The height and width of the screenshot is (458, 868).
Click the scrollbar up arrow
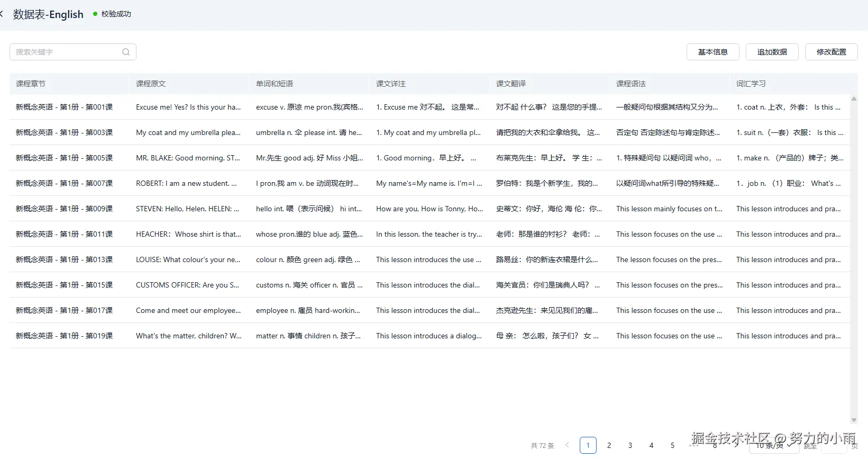854,99
